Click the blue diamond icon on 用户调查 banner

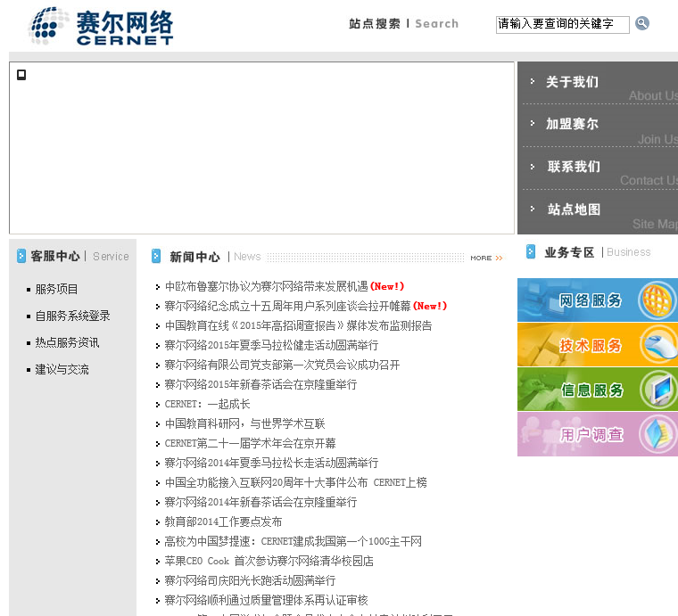(x=657, y=434)
